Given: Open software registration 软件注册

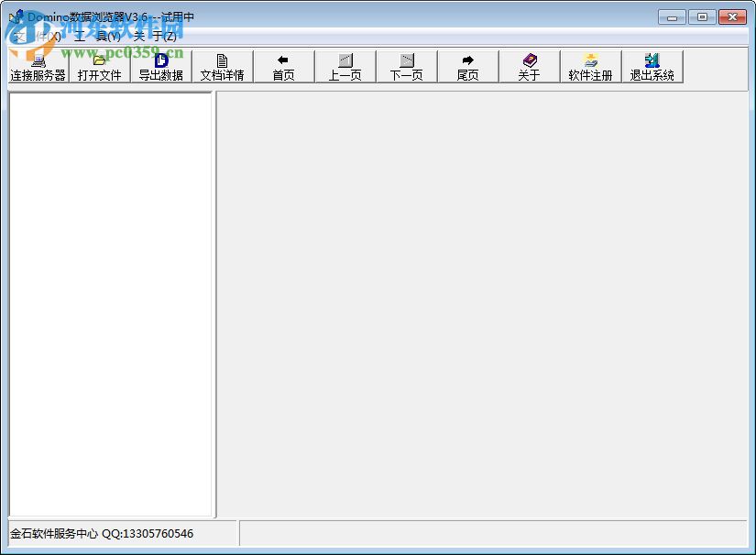Looking at the screenshot, I should [591, 67].
